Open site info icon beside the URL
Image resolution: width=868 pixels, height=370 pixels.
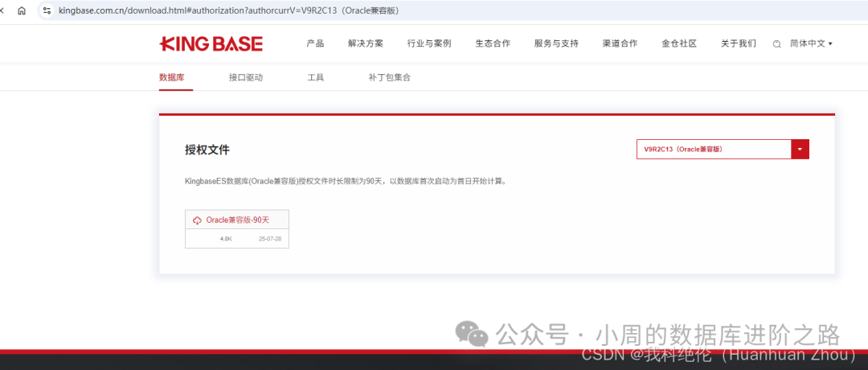(x=47, y=10)
